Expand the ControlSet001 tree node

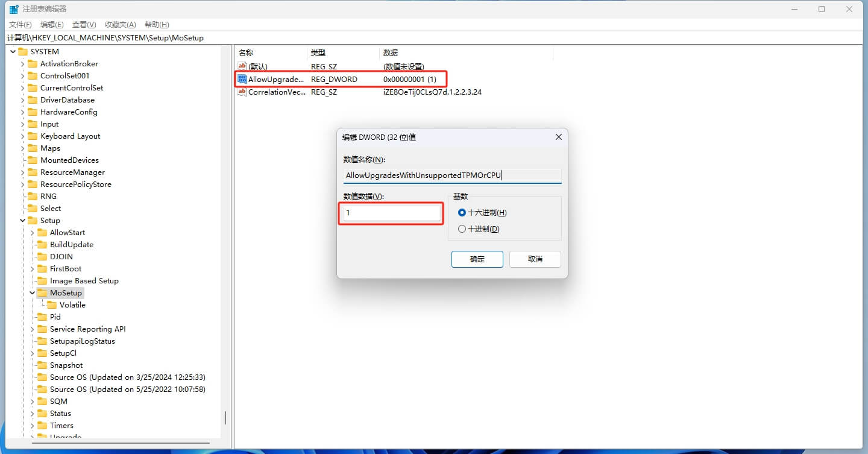pyautogui.click(x=22, y=75)
